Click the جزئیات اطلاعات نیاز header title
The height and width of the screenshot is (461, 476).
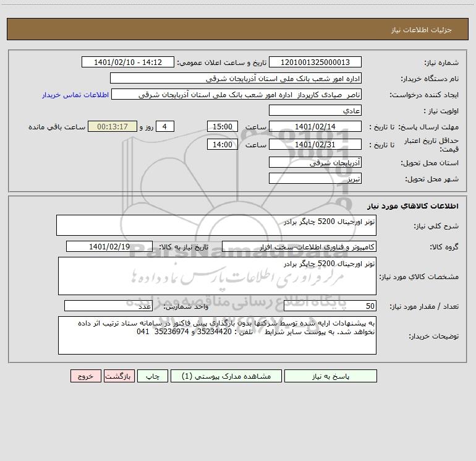(x=422, y=30)
